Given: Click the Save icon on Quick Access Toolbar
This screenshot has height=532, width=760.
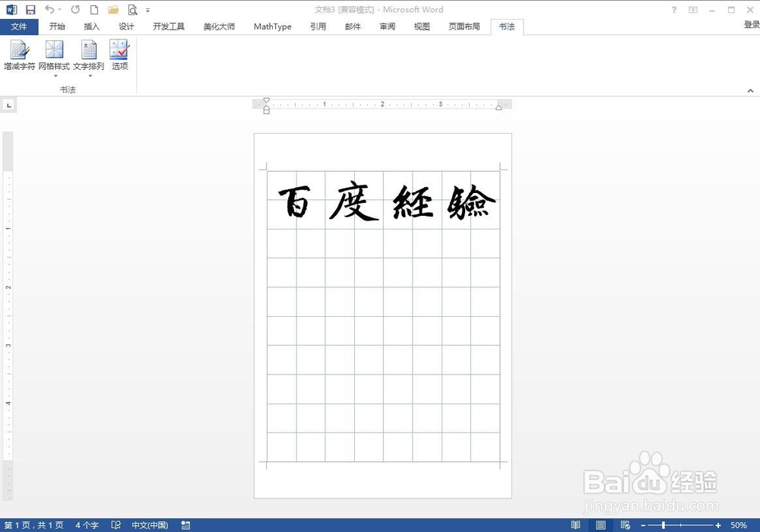Looking at the screenshot, I should (x=30, y=9).
